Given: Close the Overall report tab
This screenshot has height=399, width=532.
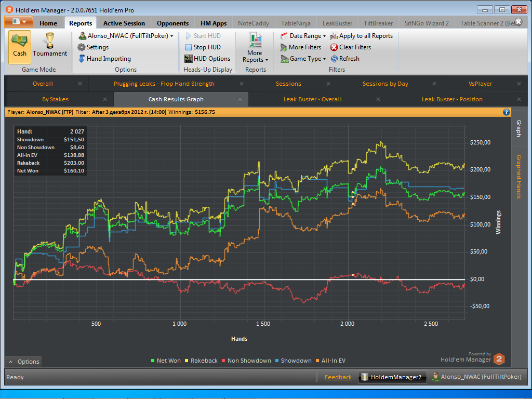Looking at the screenshot, I should tap(80, 84).
